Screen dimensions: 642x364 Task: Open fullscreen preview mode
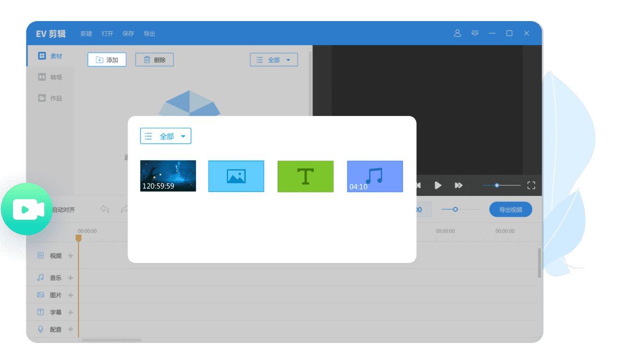(x=531, y=185)
